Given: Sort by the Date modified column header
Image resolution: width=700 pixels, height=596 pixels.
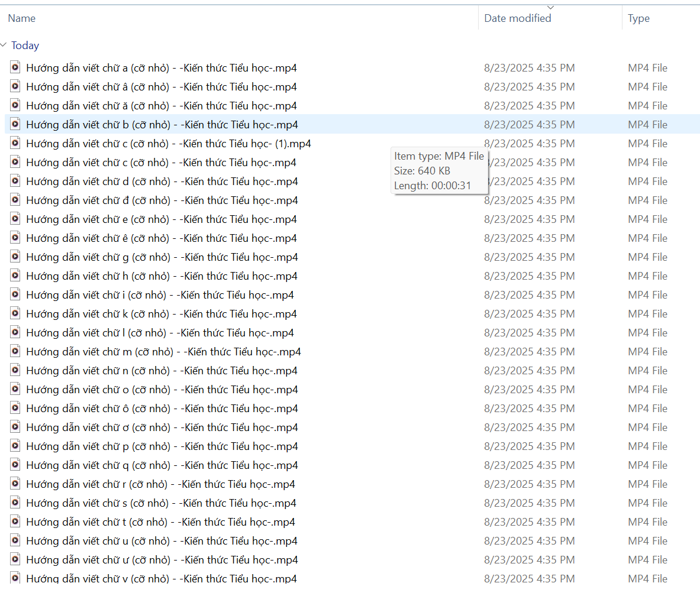Looking at the screenshot, I should click(x=517, y=18).
